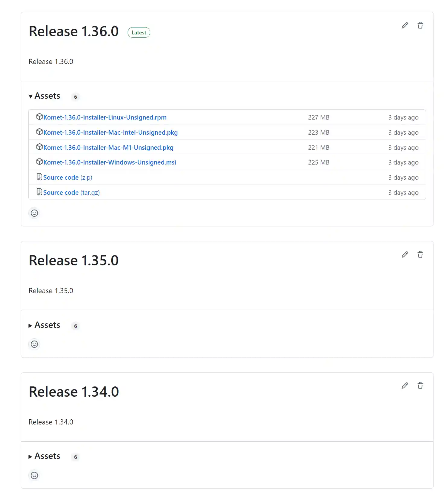Expand the Assets section of Release 1.35.0
The image size is (448, 493).
click(x=44, y=325)
